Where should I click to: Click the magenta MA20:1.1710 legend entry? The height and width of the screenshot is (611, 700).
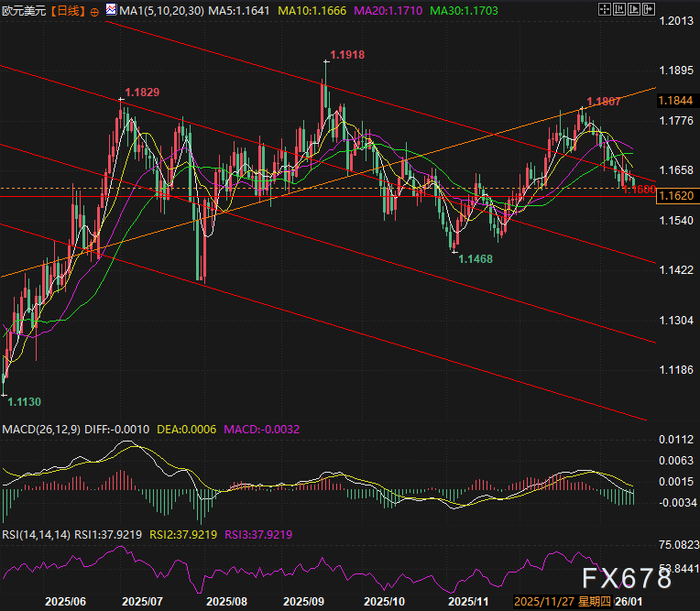click(388, 11)
